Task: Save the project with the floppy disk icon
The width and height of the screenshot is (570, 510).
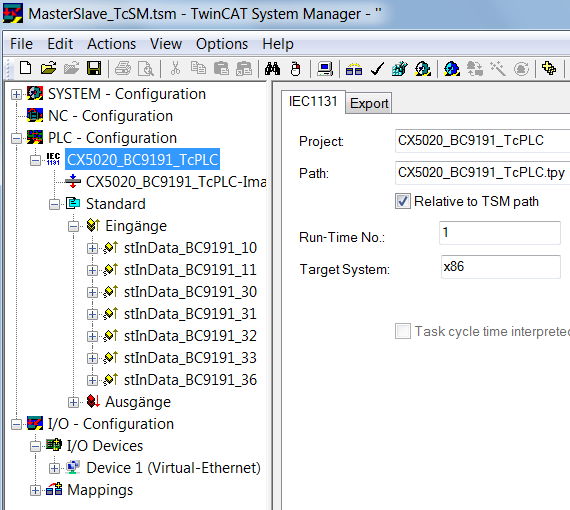Action: [x=94, y=68]
